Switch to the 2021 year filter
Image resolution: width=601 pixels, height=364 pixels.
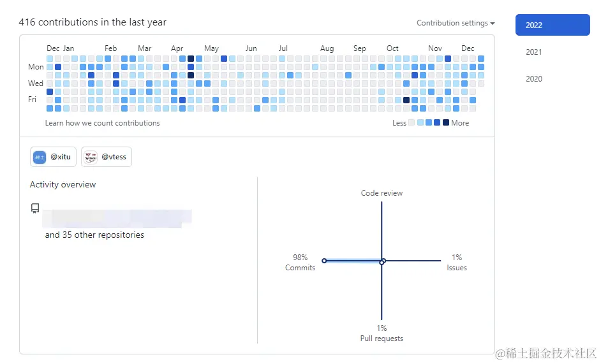pyautogui.click(x=533, y=52)
